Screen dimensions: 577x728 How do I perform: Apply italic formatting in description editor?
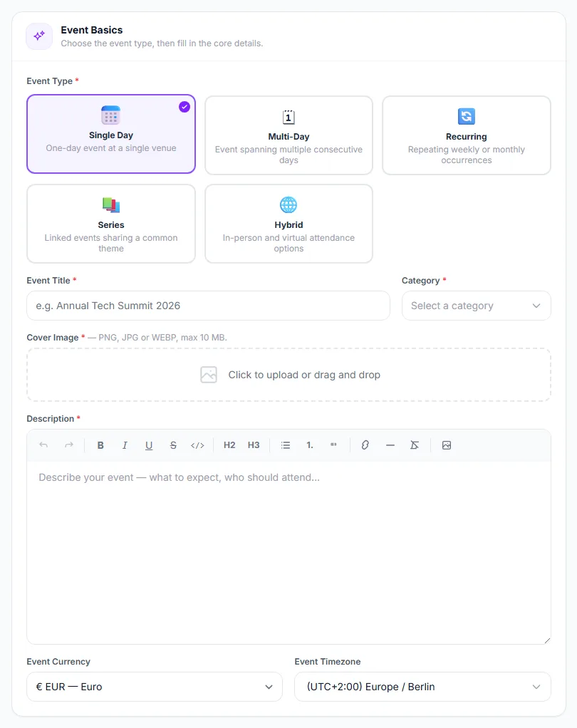pyautogui.click(x=125, y=445)
